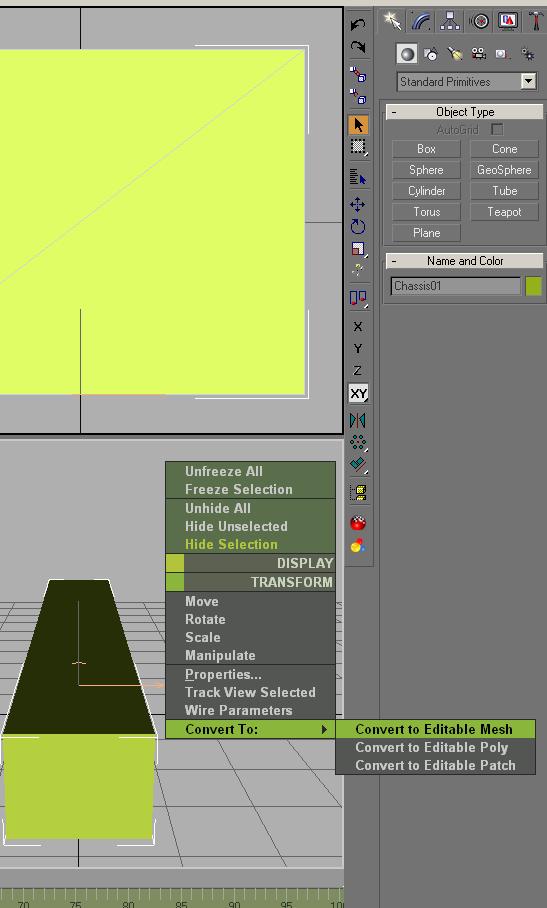This screenshot has width=547, height=908.
Task: Select Hide Unselected from context menu
Action: 236,526
